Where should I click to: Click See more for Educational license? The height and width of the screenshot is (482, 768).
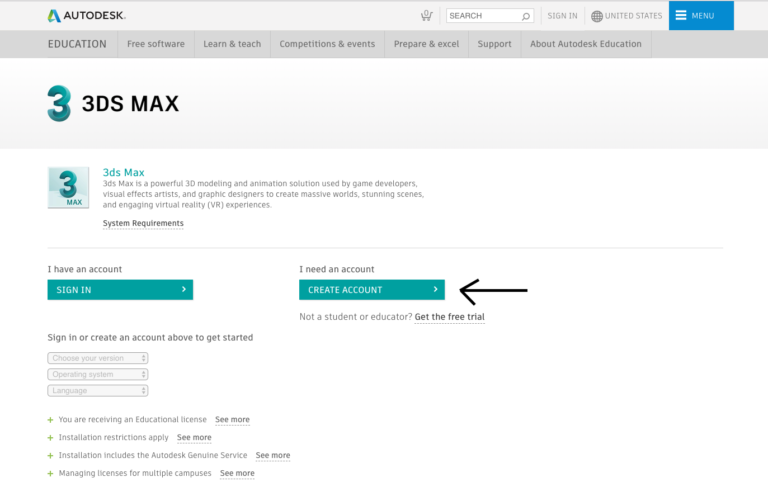coord(232,420)
